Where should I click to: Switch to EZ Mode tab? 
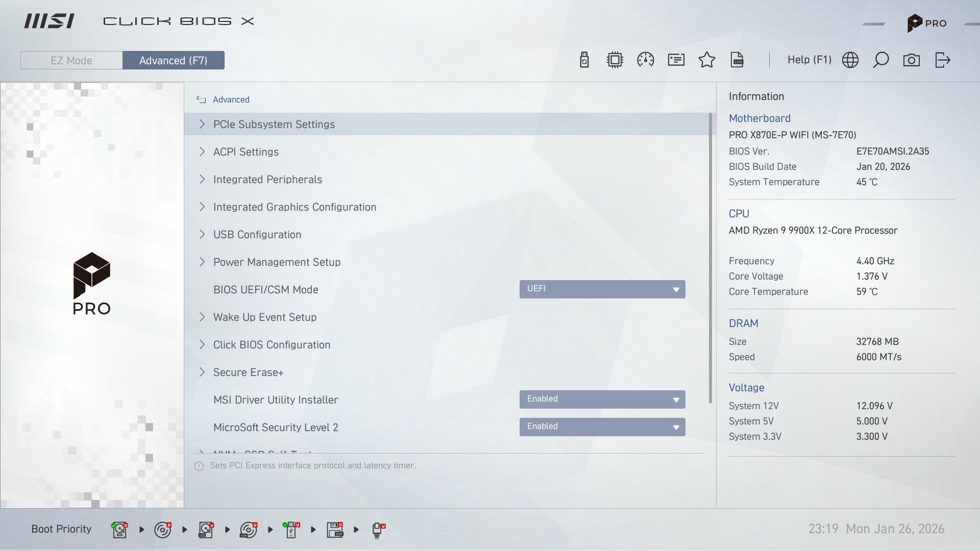click(71, 60)
